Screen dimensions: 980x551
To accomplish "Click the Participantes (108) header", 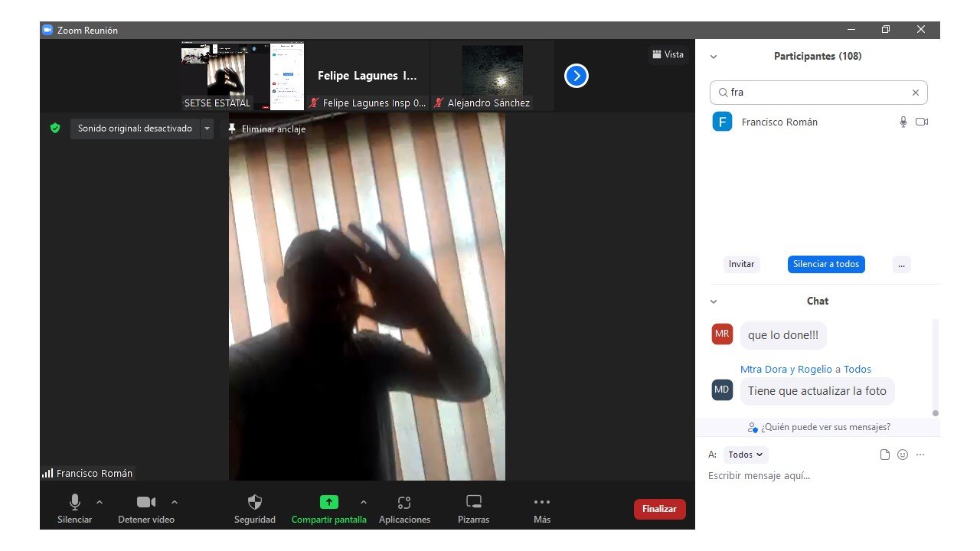I will [x=818, y=57].
